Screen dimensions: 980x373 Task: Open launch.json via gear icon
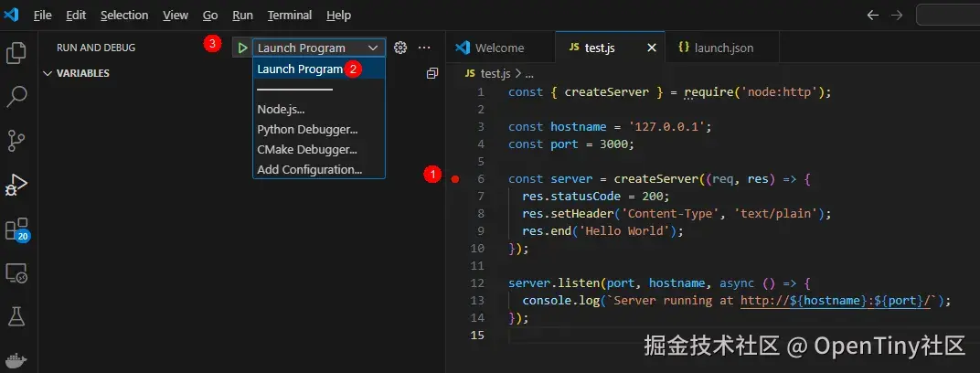400,48
